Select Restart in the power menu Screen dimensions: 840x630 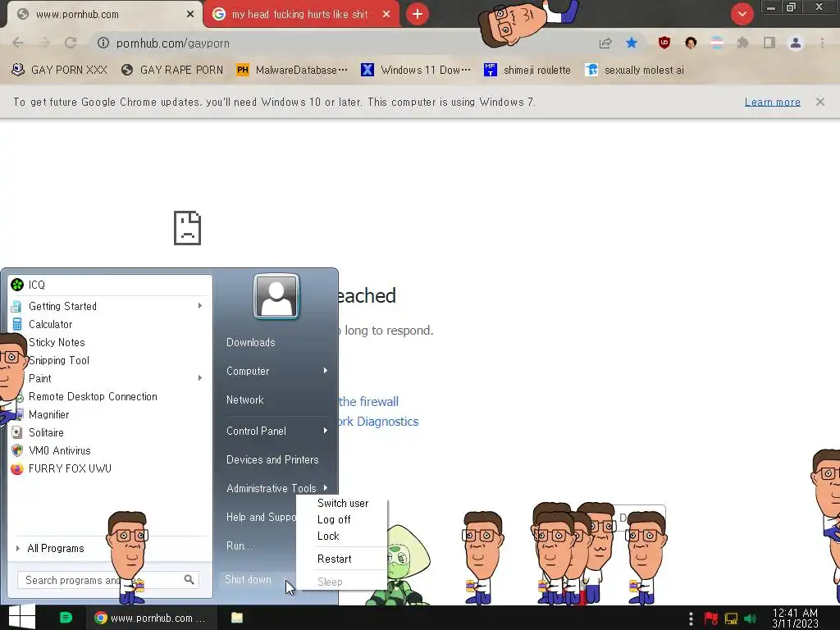(335, 559)
